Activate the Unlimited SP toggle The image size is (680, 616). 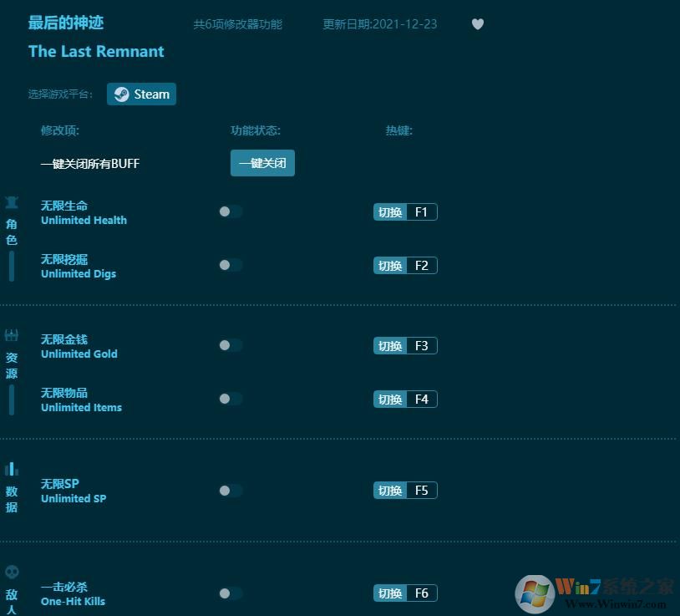point(230,491)
